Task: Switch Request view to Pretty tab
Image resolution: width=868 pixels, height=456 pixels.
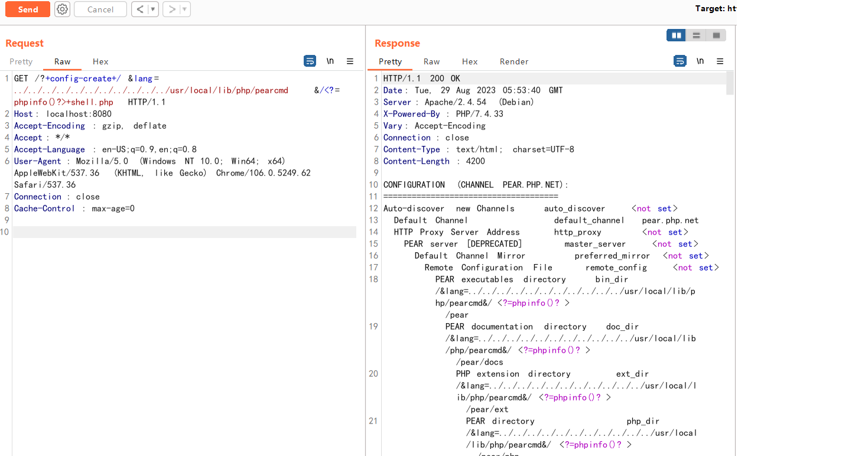Action: 21,61
